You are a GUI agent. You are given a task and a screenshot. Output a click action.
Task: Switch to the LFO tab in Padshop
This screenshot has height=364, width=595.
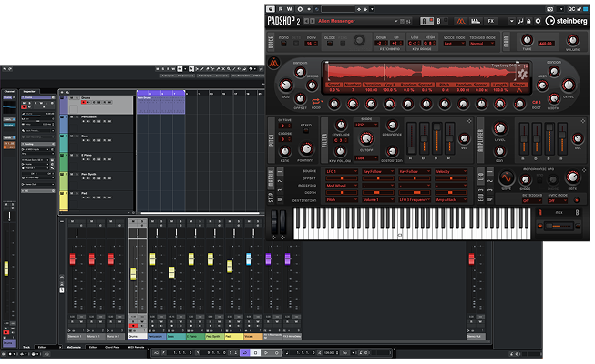tap(481, 177)
